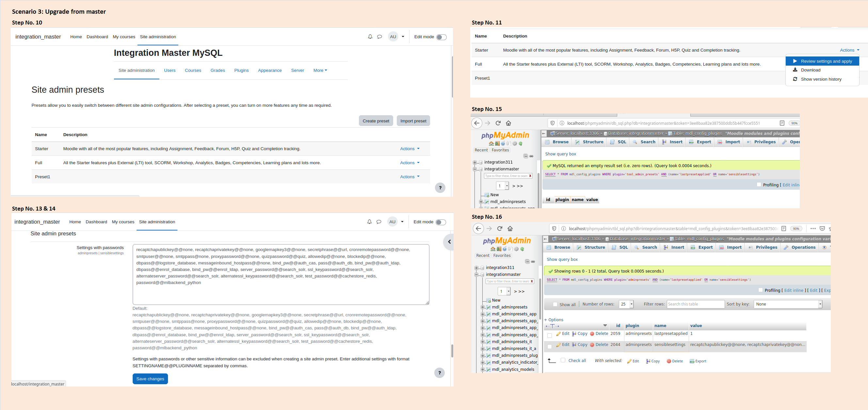This screenshot has height=410, width=868.
Task: Go back in the Step 16 browser
Action: pyautogui.click(x=478, y=229)
